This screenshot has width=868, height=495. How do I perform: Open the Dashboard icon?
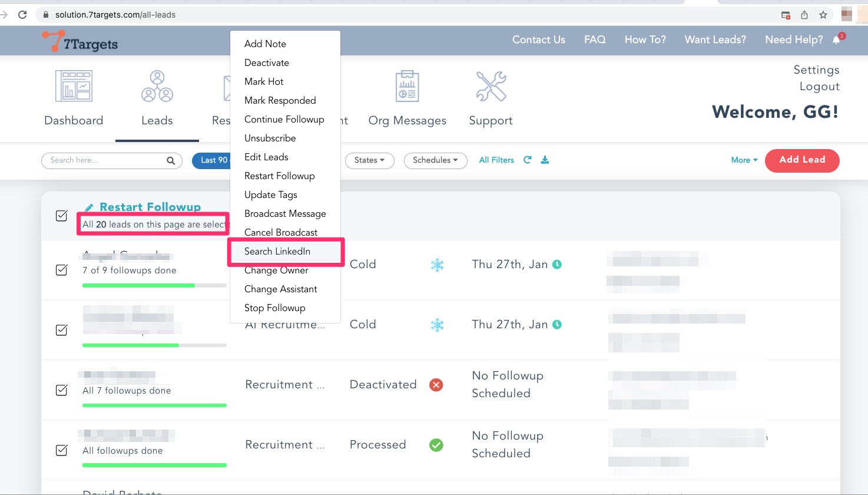[74, 86]
